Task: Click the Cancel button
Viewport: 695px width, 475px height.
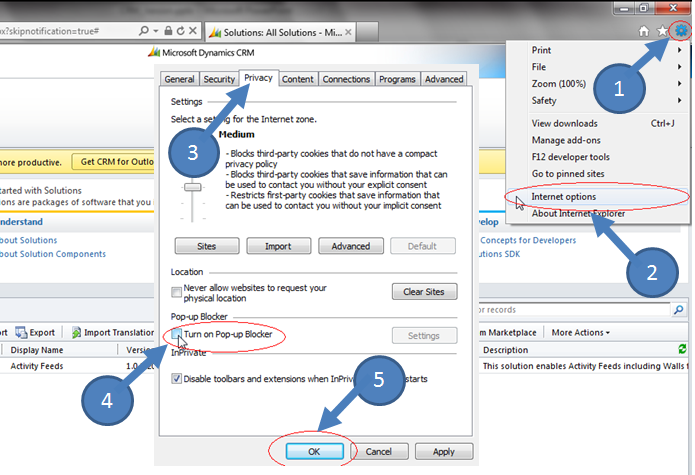Action: 379,452
